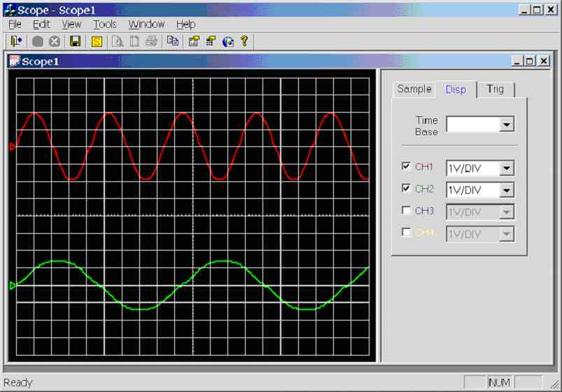Click the green CH2 level marker

point(12,286)
